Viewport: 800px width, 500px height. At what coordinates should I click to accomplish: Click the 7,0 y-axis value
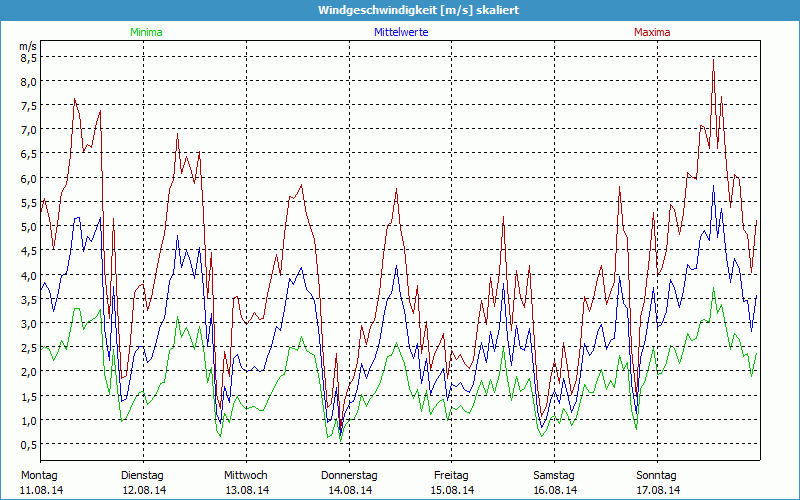(29, 130)
